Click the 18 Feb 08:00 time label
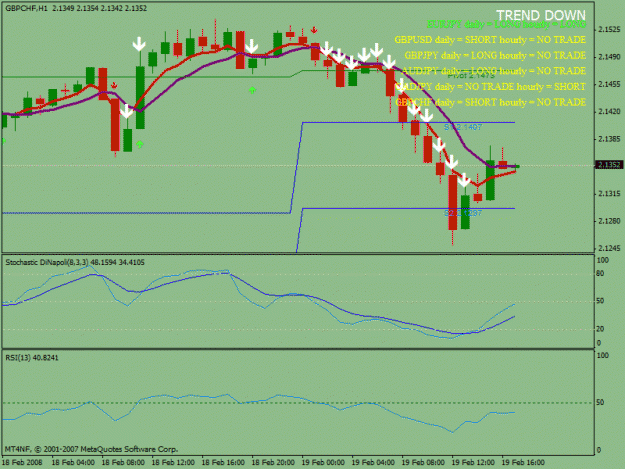The width and height of the screenshot is (625, 469). point(123,463)
